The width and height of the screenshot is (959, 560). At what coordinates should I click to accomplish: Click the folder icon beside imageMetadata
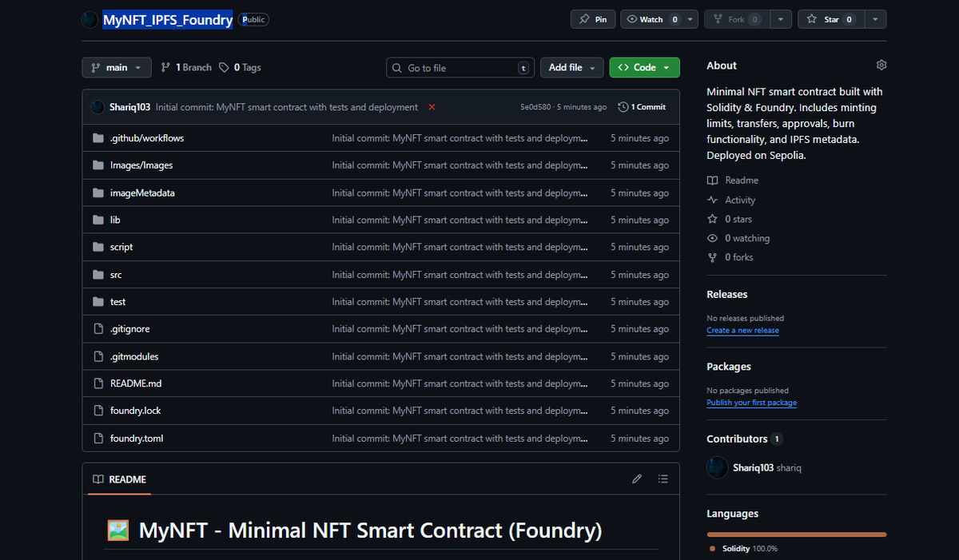tap(98, 193)
